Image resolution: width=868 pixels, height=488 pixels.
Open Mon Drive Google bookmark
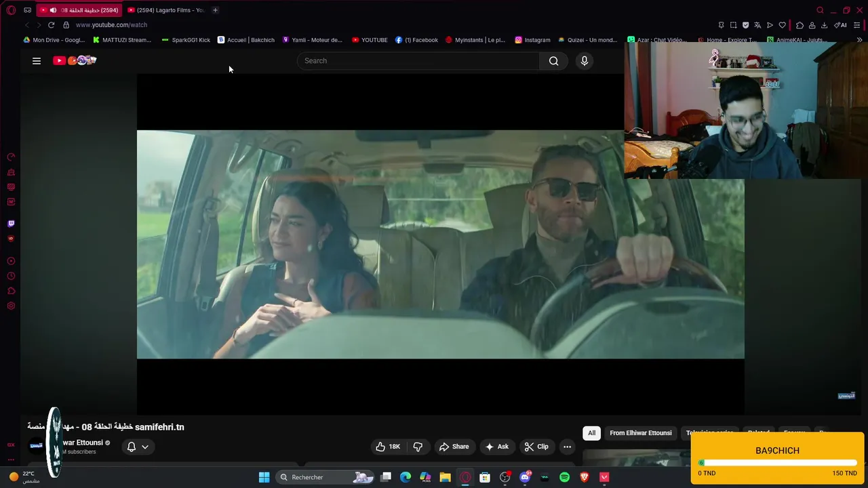(54, 40)
